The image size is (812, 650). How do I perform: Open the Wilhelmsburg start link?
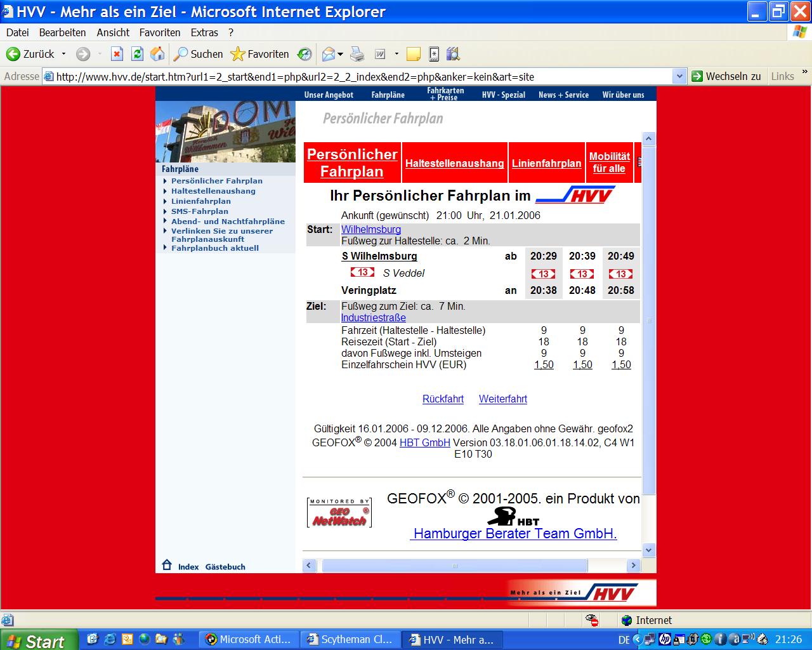[x=371, y=229]
